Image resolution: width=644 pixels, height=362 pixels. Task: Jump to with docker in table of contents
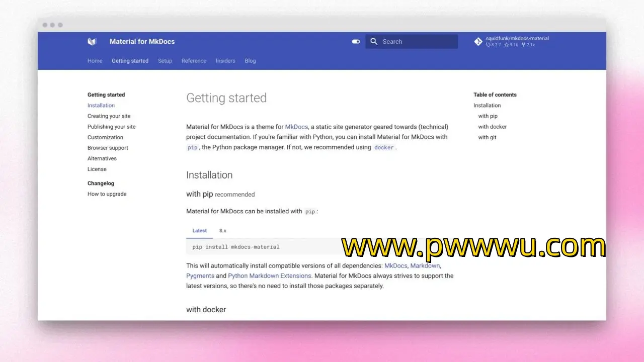coord(492,127)
